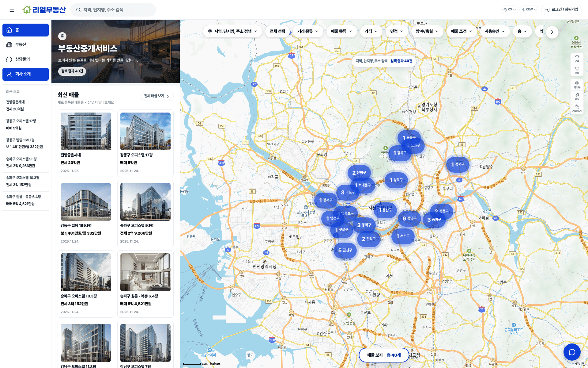Open the 송파구 오피스텔 9.1평 listing card photo
The image size is (588, 368).
pyautogui.click(x=145, y=202)
